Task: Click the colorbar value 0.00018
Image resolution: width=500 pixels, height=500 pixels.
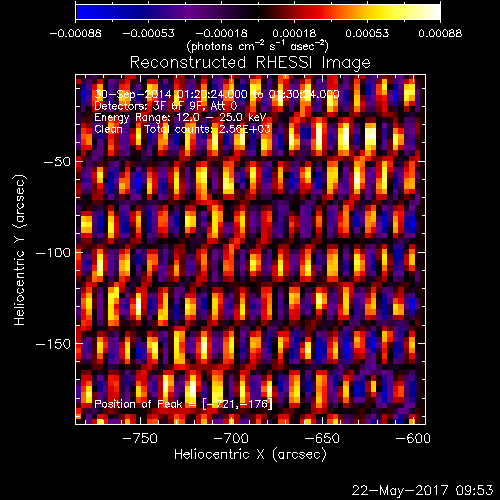Action: (294, 33)
